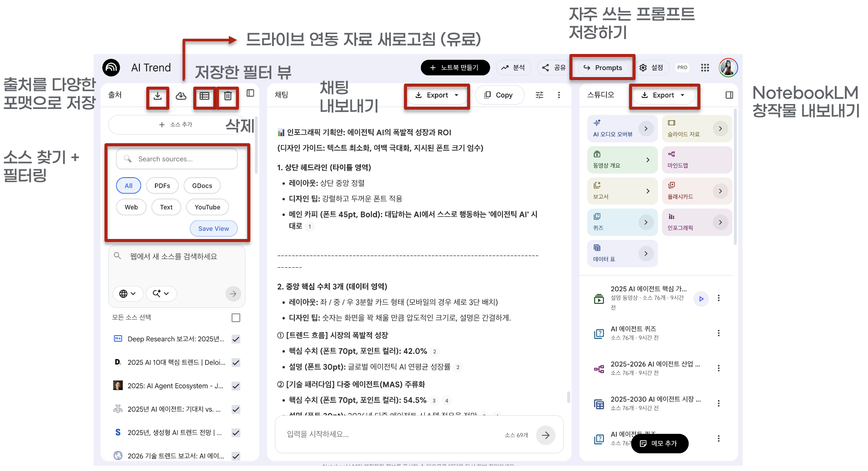Open the web globe source-type dropdown

pos(128,294)
